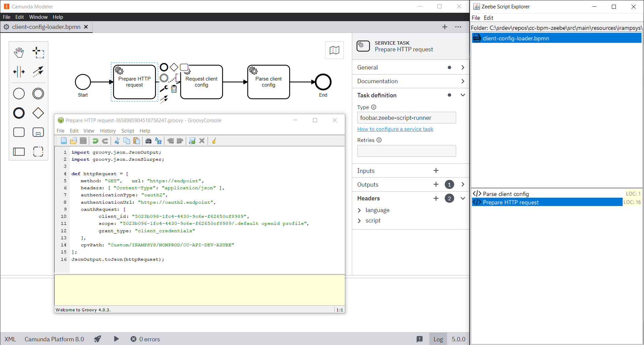Open the find dialog in GroovyConsole
Image resolution: width=644 pixels, height=345 pixels.
coord(149,141)
